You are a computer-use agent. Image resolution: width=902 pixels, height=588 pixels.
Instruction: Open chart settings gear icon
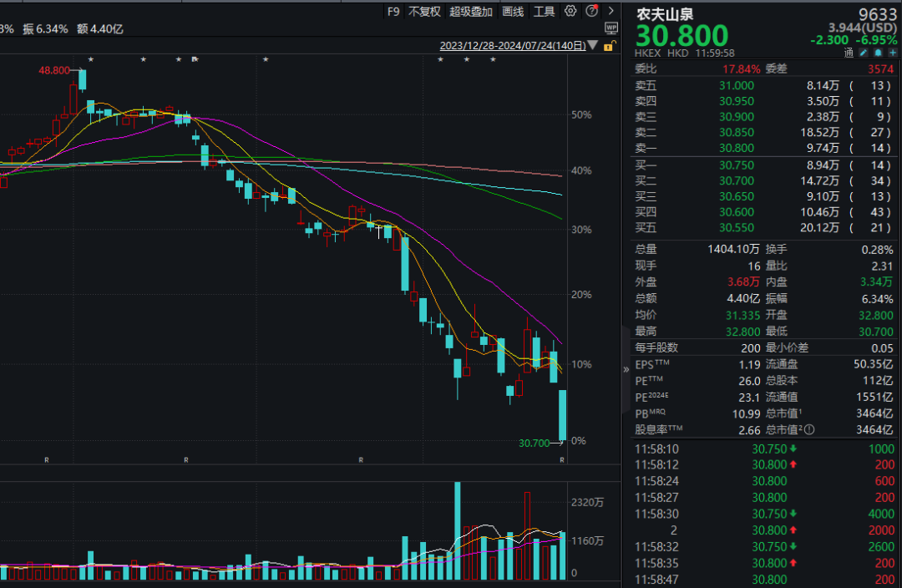pos(570,11)
